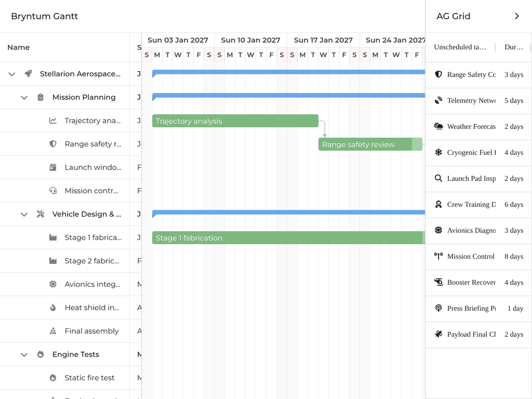This screenshot has height=399, width=532.
Task: Click the clipboard icon beside Mission Planning
Action: click(x=41, y=97)
